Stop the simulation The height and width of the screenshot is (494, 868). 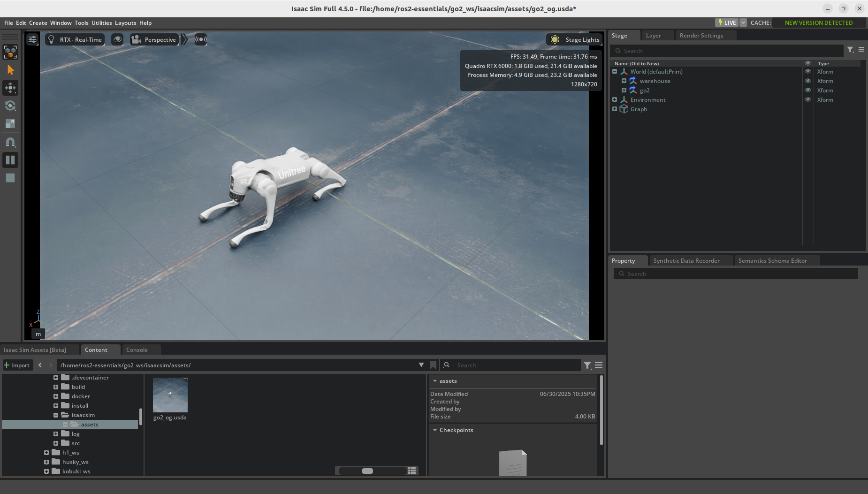click(10, 178)
